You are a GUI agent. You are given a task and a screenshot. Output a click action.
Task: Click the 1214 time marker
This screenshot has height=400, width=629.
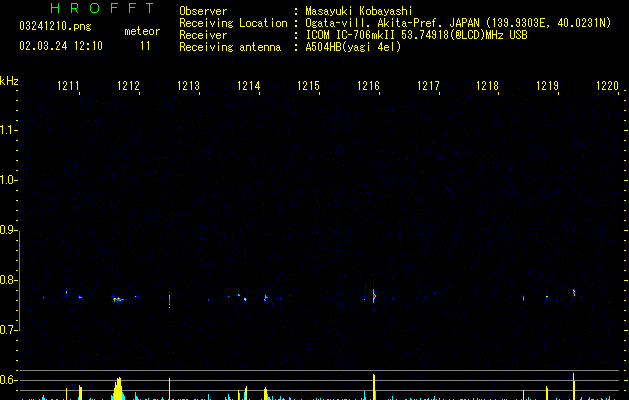(248, 86)
